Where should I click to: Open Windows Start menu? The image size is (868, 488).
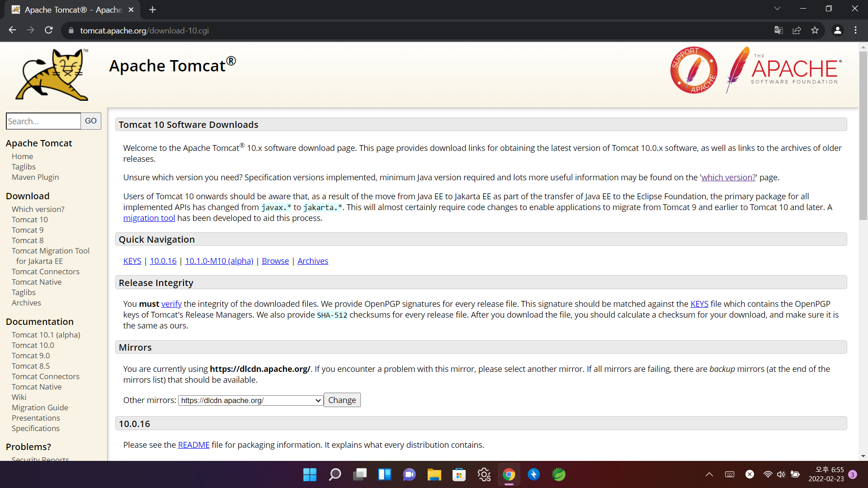[310, 474]
